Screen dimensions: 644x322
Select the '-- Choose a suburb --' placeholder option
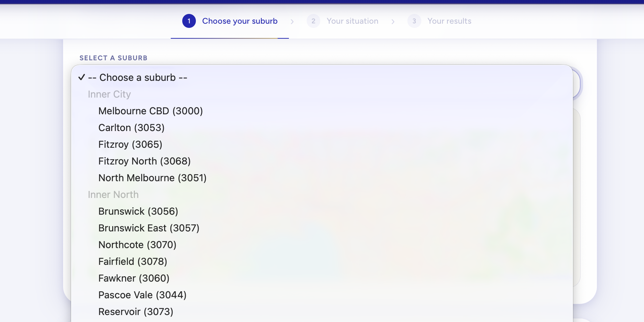[x=322, y=77]
